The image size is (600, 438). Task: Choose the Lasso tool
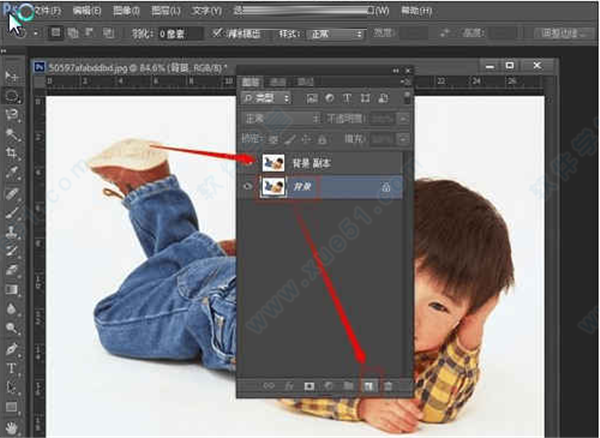[x=13, y=114]
